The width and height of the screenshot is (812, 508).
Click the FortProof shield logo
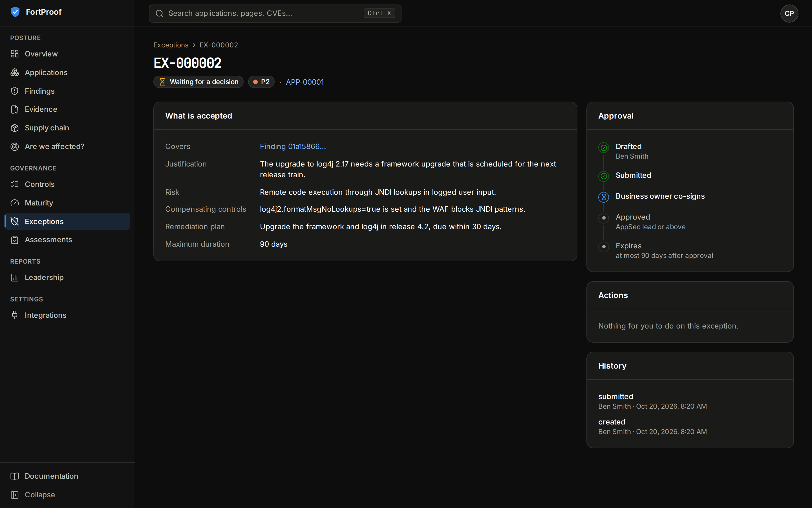tap(15, 12)
